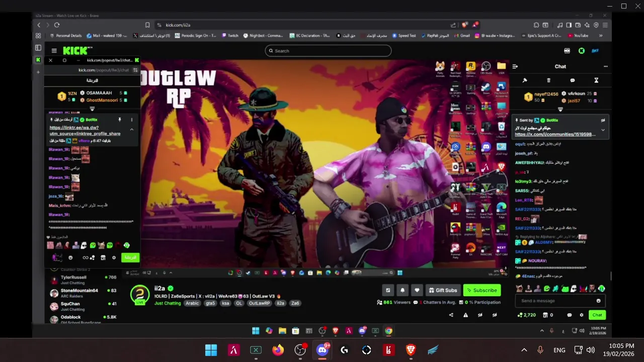Screen dimensions: 644x362
Task: Collapse the chat panel with the arrow icon
Action: 515,66
